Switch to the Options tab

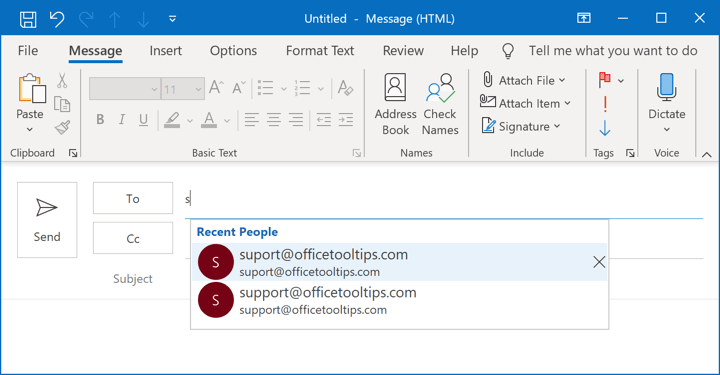(x=233, y=50)
